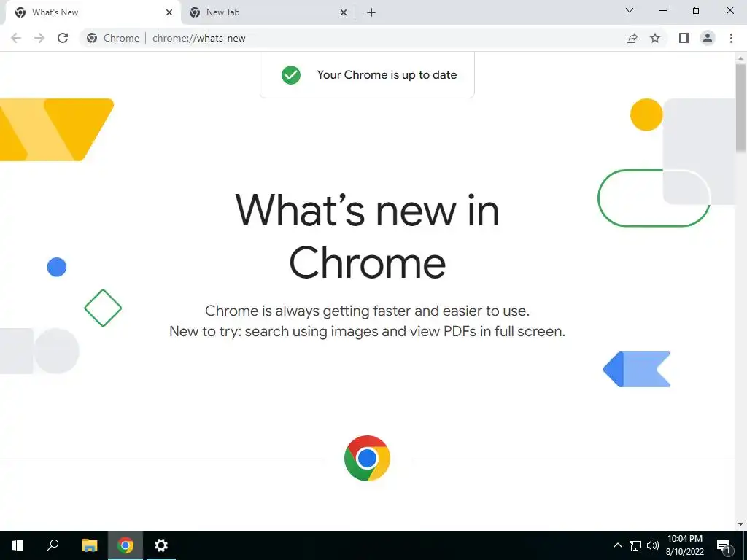Click the forward navigation arrow
Screen dimensions: 747x560
click(x=39, y=38)
